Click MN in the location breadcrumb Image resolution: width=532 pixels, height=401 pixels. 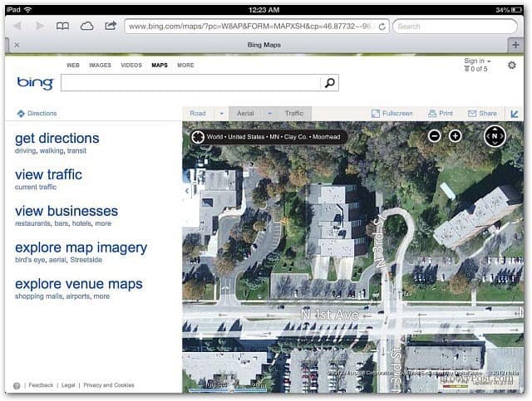274,137
